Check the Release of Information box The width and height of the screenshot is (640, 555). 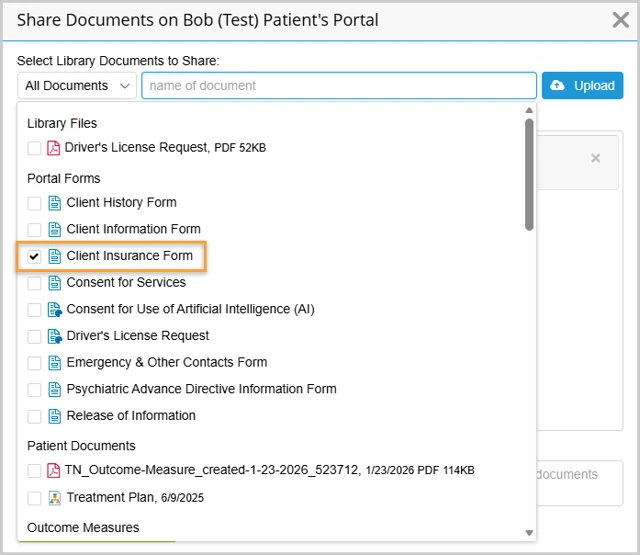click(34, 417)
